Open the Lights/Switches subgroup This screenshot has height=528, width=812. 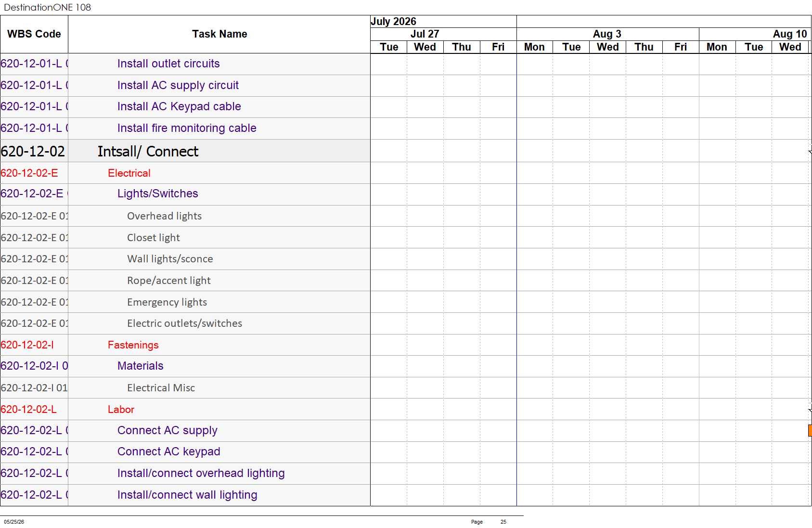click(x=158, y=193)
